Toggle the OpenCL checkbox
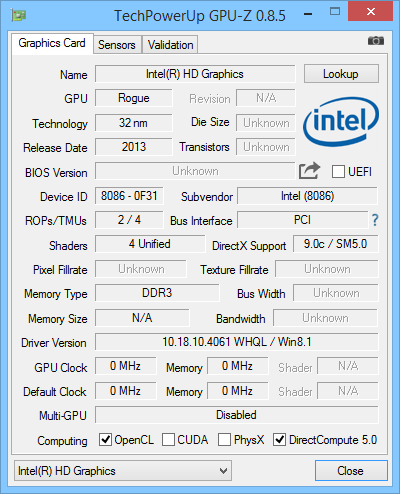 (x=105, y=440)
